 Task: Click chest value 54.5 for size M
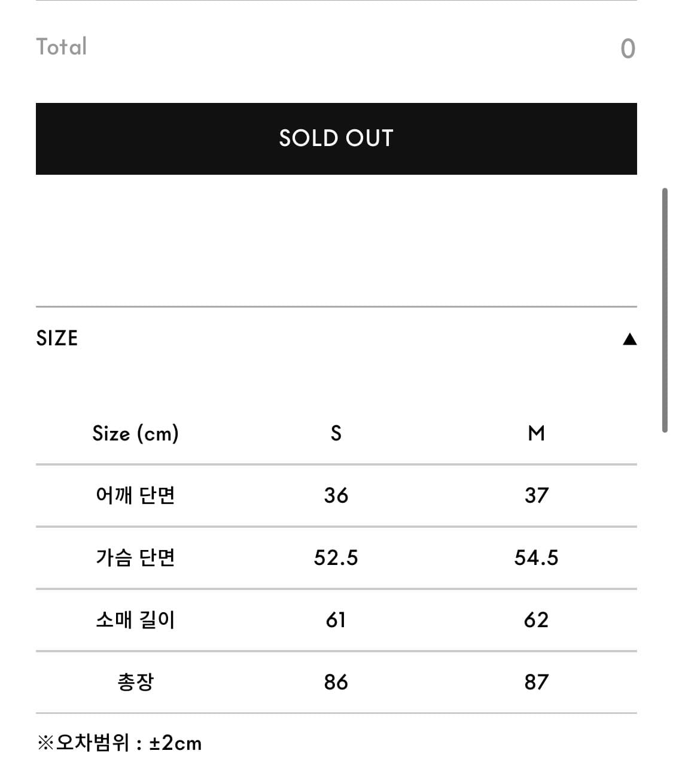click(537, 558)
